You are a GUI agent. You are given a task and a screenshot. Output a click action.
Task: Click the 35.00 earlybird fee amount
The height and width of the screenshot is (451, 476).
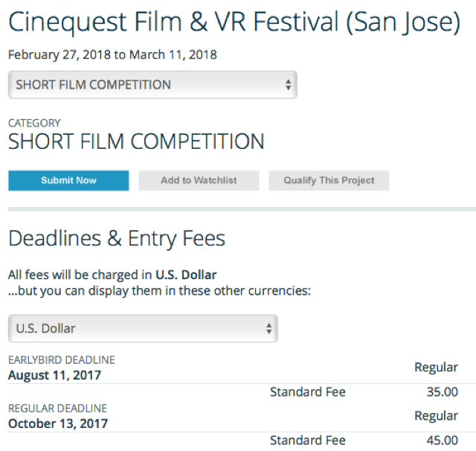442,391
